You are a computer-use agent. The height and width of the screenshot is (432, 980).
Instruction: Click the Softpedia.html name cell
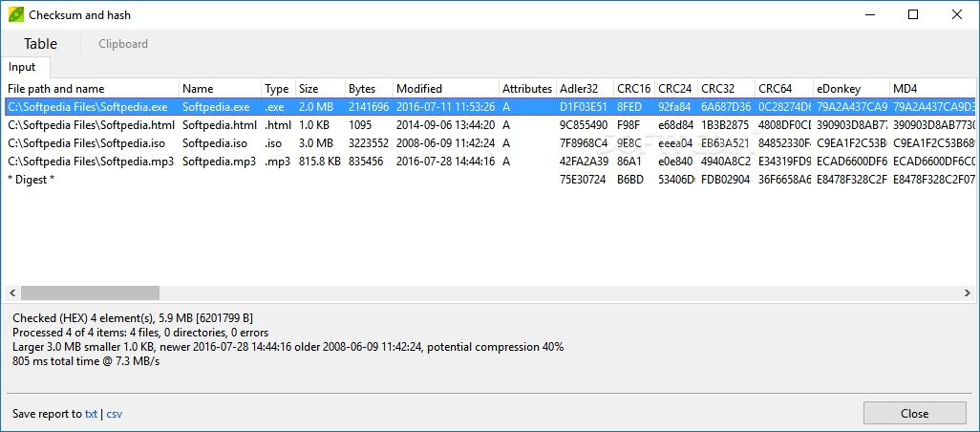point(219,125)
